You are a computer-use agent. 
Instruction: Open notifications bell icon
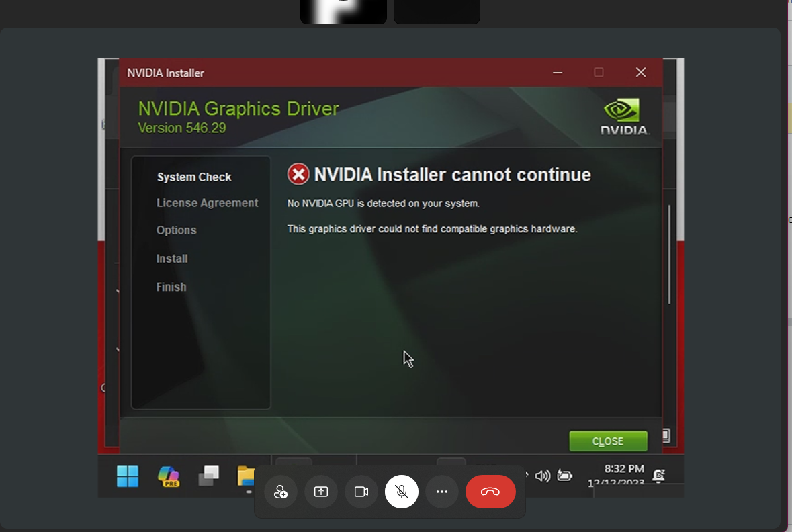658,476
